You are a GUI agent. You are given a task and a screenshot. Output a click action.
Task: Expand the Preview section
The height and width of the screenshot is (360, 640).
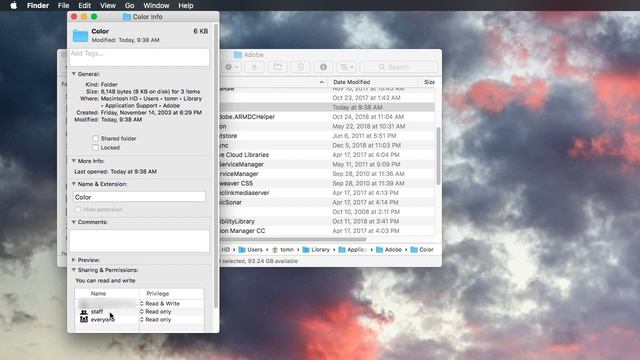74,260
